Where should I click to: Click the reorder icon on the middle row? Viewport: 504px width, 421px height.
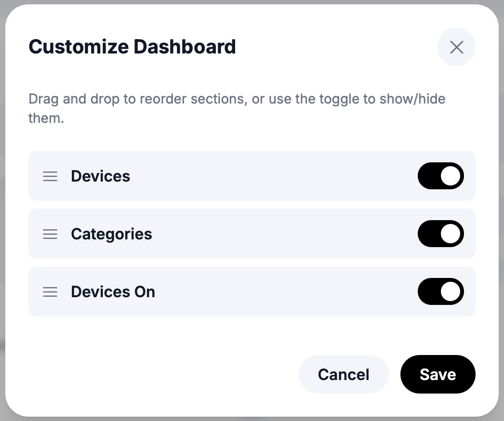50,234
